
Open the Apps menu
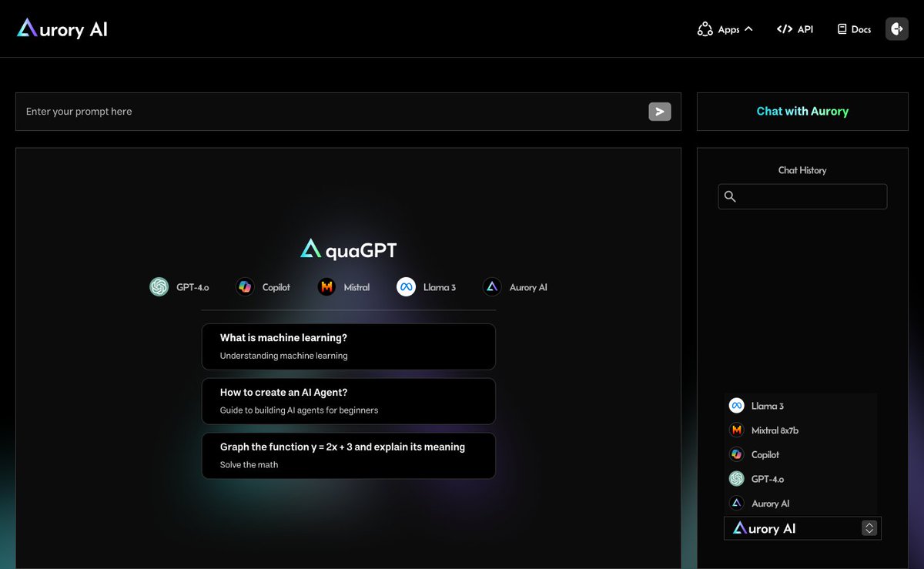coord(725,29)
